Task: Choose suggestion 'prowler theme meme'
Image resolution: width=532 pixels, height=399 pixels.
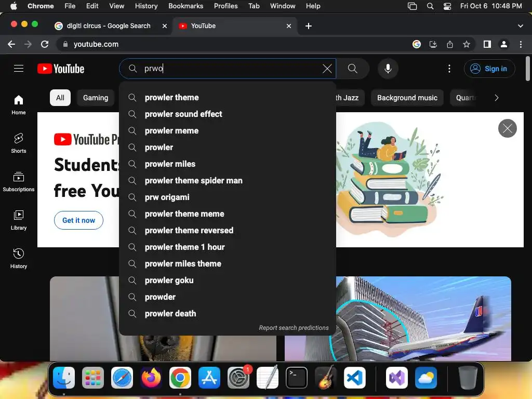Action: 228,214
